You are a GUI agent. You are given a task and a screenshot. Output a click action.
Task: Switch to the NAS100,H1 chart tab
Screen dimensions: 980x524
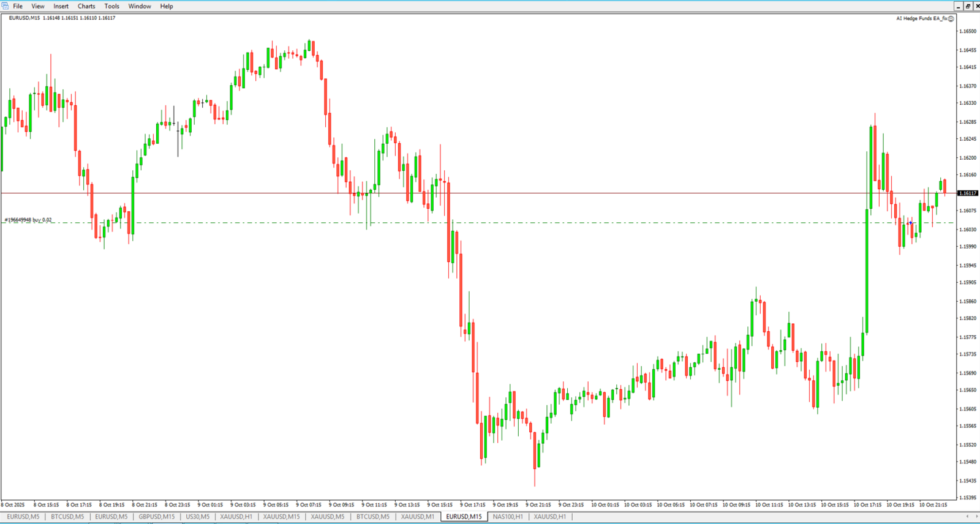coord(508,517)
